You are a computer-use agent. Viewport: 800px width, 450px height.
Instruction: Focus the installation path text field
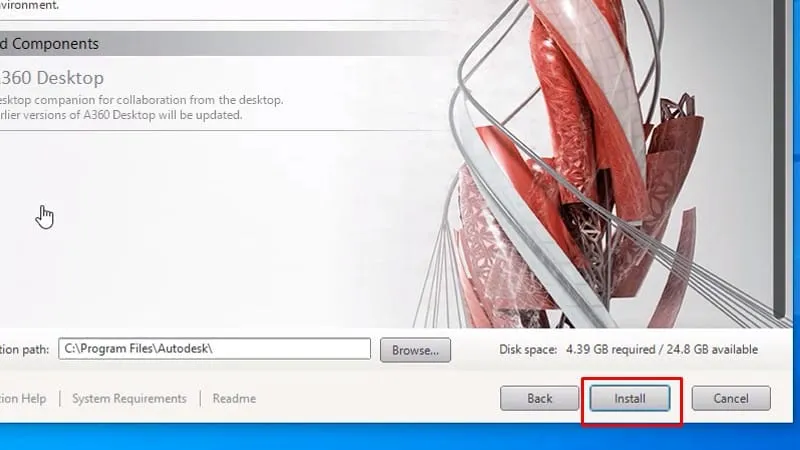(214, 349)
